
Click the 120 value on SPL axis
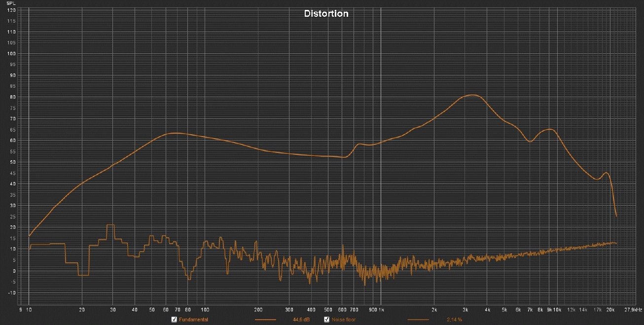click(x=12, y=10)
